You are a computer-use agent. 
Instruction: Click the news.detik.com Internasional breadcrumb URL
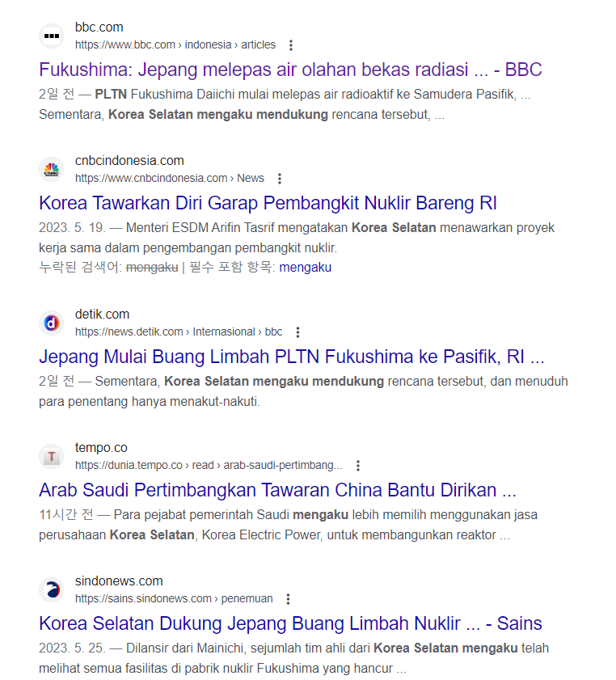(x=179, y=332)
